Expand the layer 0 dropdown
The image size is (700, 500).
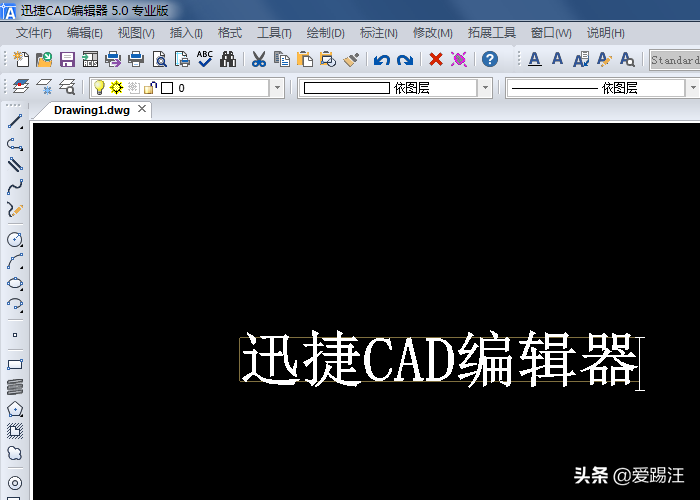pos(277,88)
